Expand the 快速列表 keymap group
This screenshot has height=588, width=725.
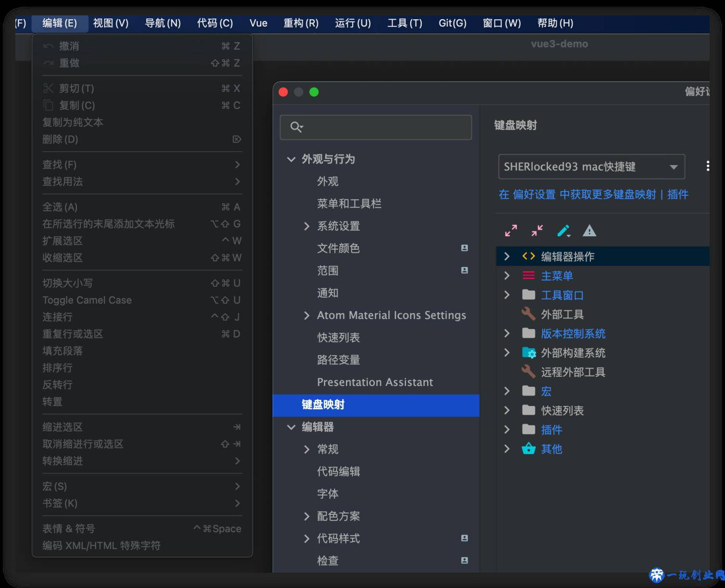(x=507, y=410)
